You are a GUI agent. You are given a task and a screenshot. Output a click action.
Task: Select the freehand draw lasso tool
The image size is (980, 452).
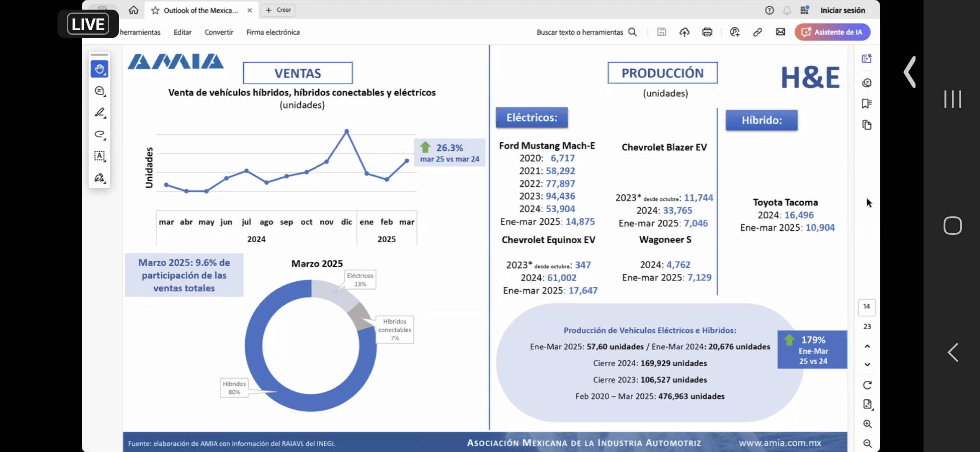(x=100, y=134)
